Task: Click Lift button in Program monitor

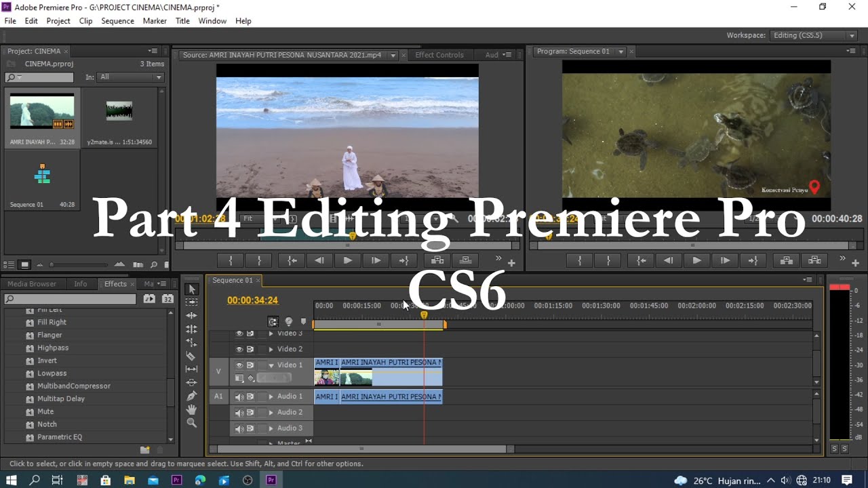Action: [787, 260]
